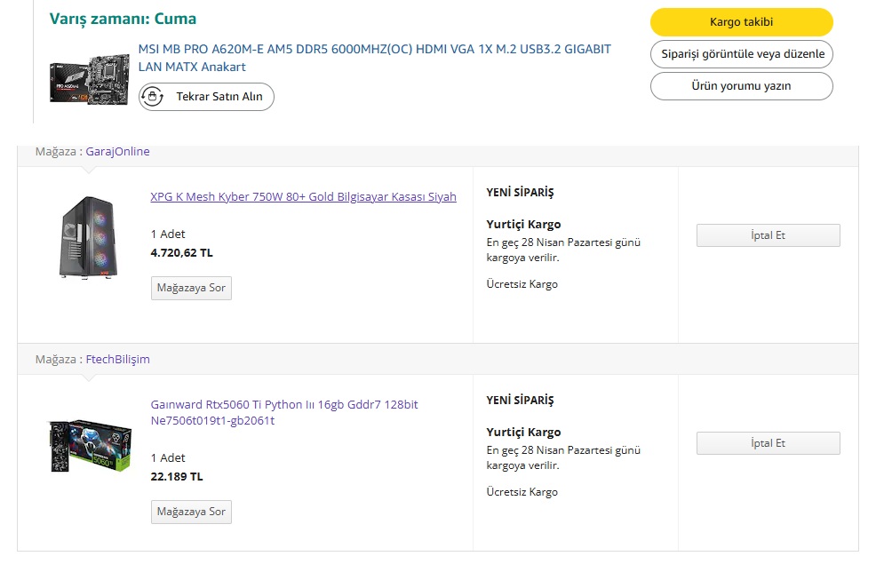The height and width of the screenshot is (588, 876).
Task: Click the Ürün yorumu yazın button
Action: pos(742,86)
